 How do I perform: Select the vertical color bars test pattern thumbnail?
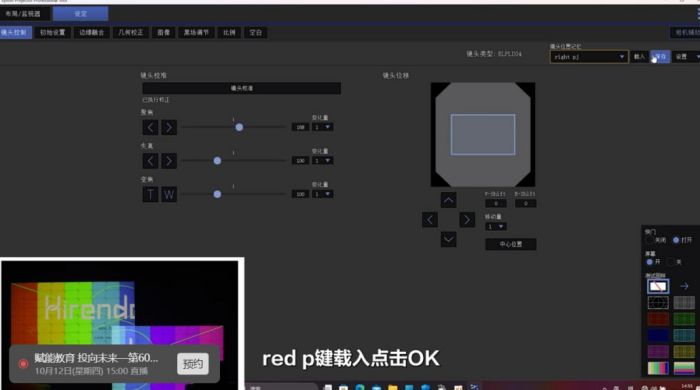pos(658,368)
